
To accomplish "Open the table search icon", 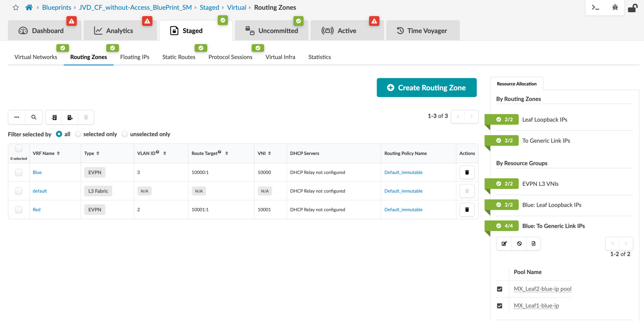I will pos(34,117).
